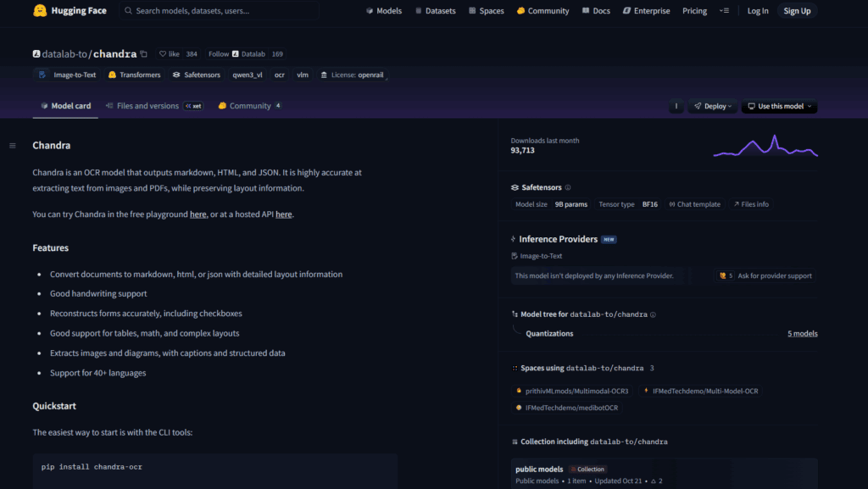This screenshot has height=489, width=868.
Task: Copy model name with the copy icon
Action: click(144, 53)
